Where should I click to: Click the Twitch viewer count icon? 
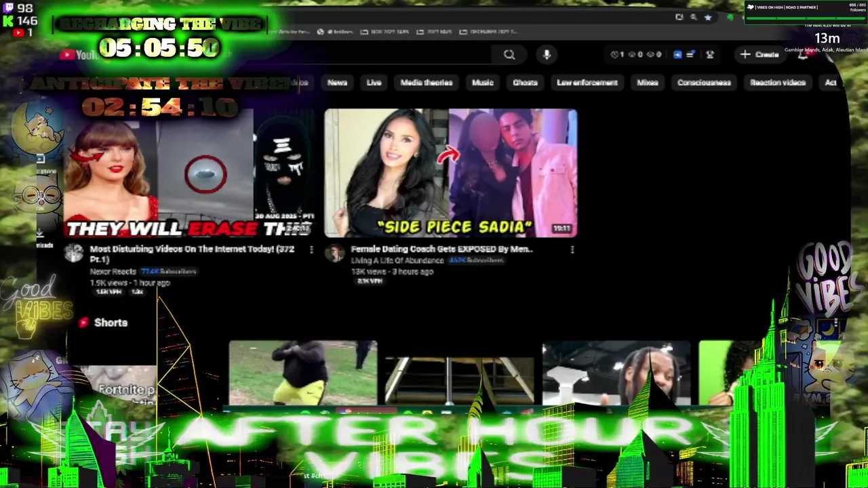[x=8, y=8]
